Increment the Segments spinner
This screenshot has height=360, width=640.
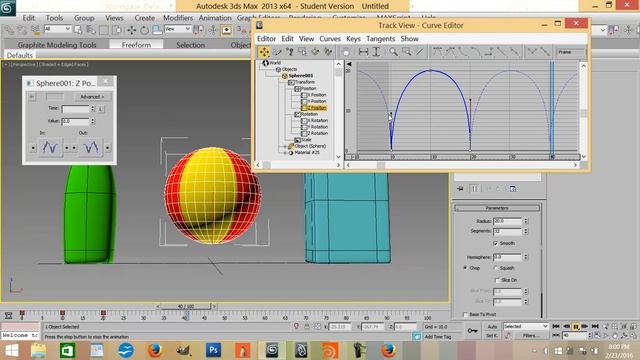pos(526,230)
